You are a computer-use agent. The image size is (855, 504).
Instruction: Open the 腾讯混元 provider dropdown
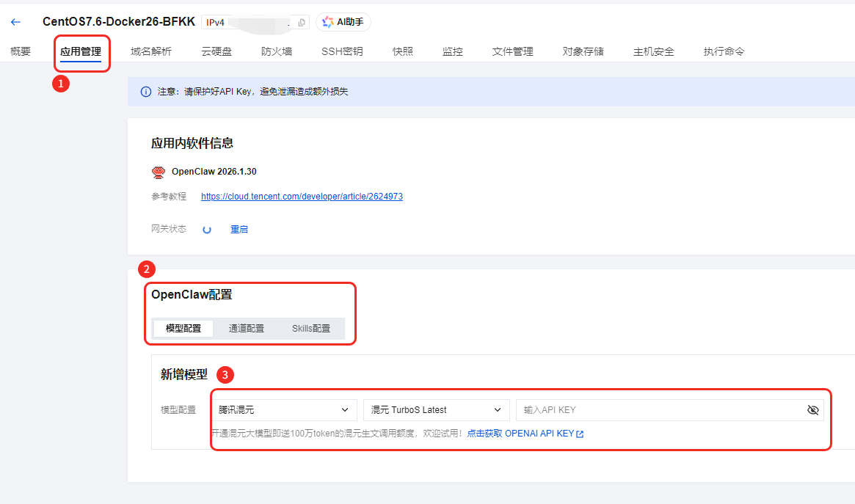tap(283, 410)
